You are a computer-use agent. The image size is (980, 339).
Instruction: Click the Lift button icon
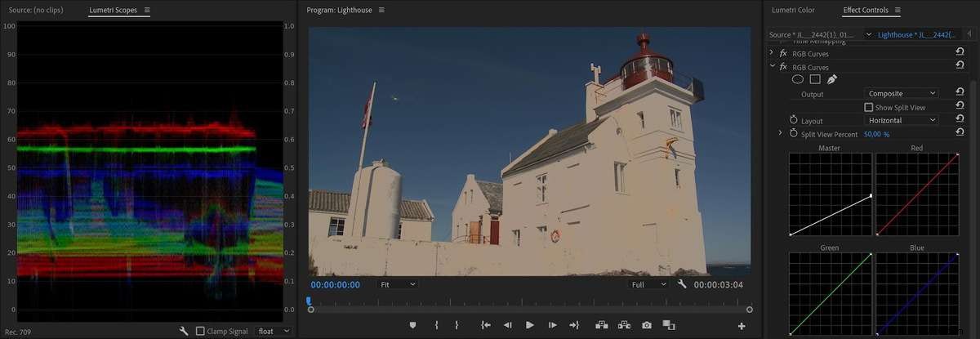tap(602, 325)
